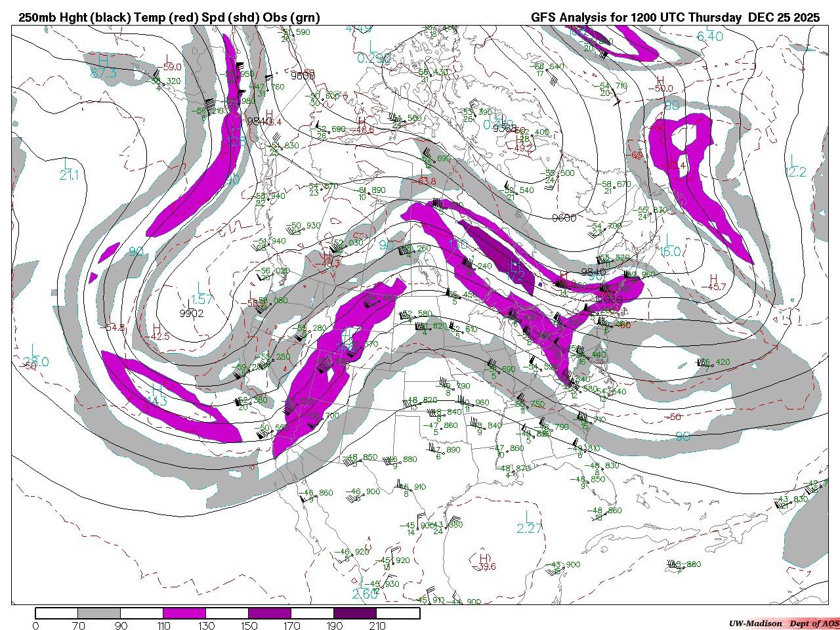Image resolution: width=840 pixels, height=630 pixels.
Task: Click the UW-Madison Dept of AOS credit
Action: (x=784, y=623)
